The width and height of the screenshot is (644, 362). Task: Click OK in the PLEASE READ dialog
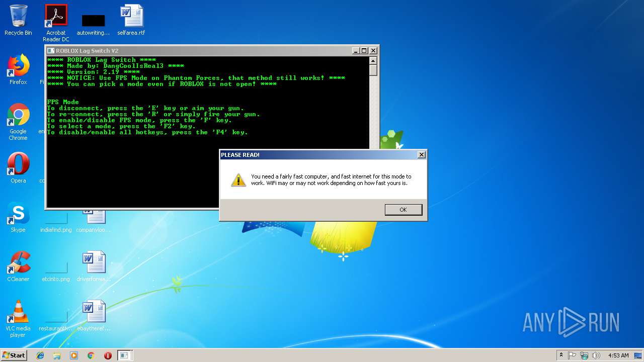click(x=403, y=210)
